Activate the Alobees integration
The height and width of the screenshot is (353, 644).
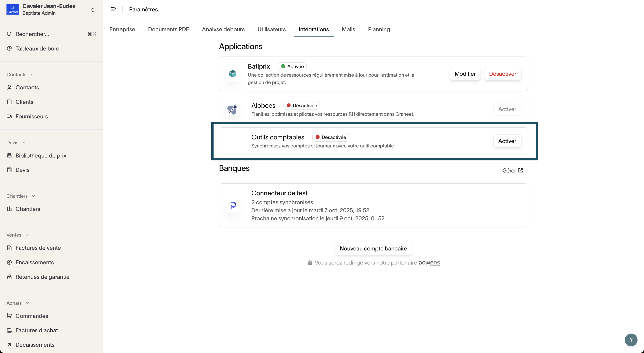point(507,109)
